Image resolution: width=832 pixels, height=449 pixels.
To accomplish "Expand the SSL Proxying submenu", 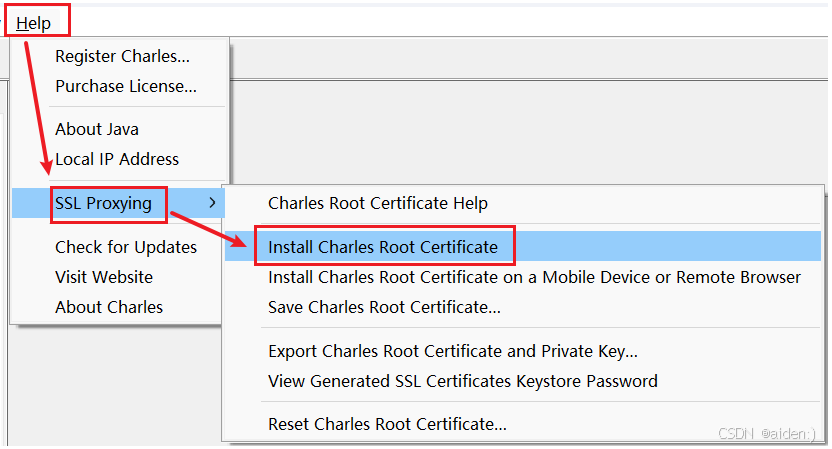I will pyautogui.click(x=118, y=203).
